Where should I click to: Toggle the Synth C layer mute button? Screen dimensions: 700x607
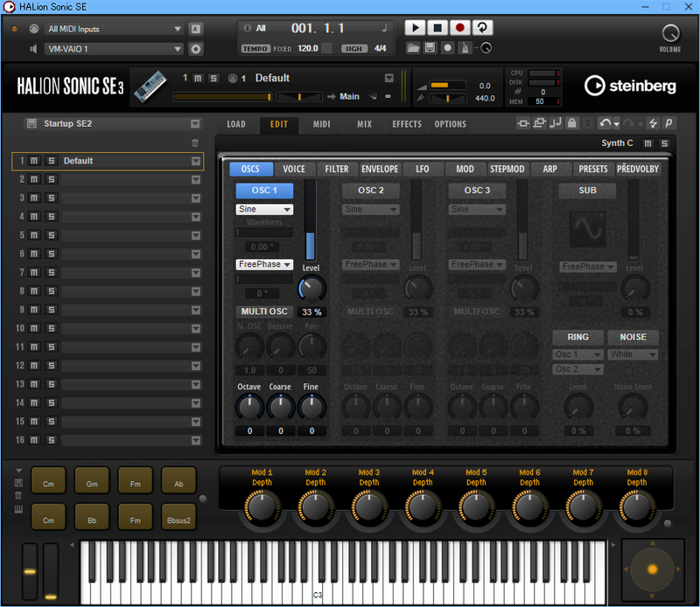[647, 143]
